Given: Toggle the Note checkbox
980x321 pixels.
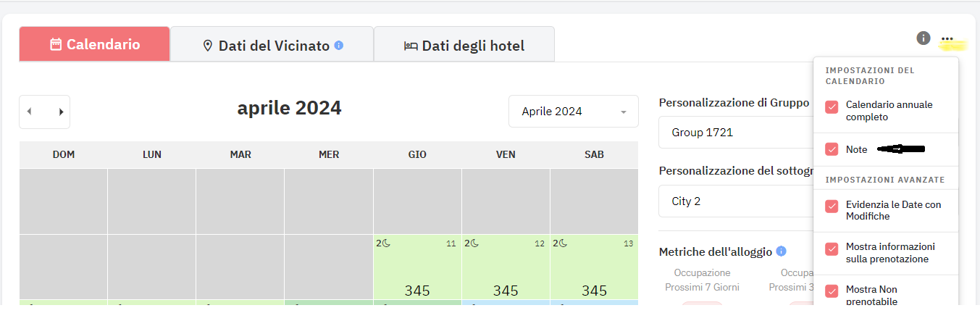Looking at the screenshot, I should pos(832,149).
